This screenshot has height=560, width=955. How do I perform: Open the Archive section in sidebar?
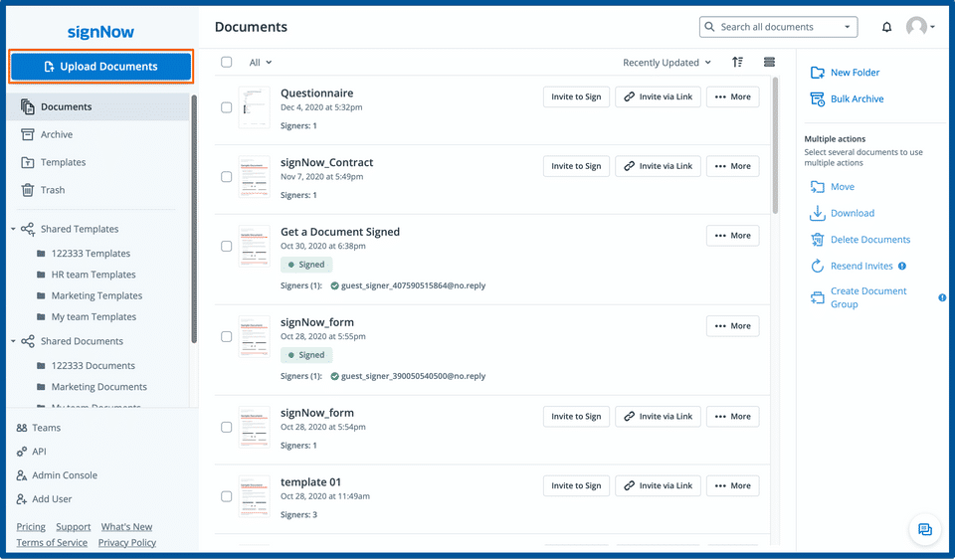point(56,134)
